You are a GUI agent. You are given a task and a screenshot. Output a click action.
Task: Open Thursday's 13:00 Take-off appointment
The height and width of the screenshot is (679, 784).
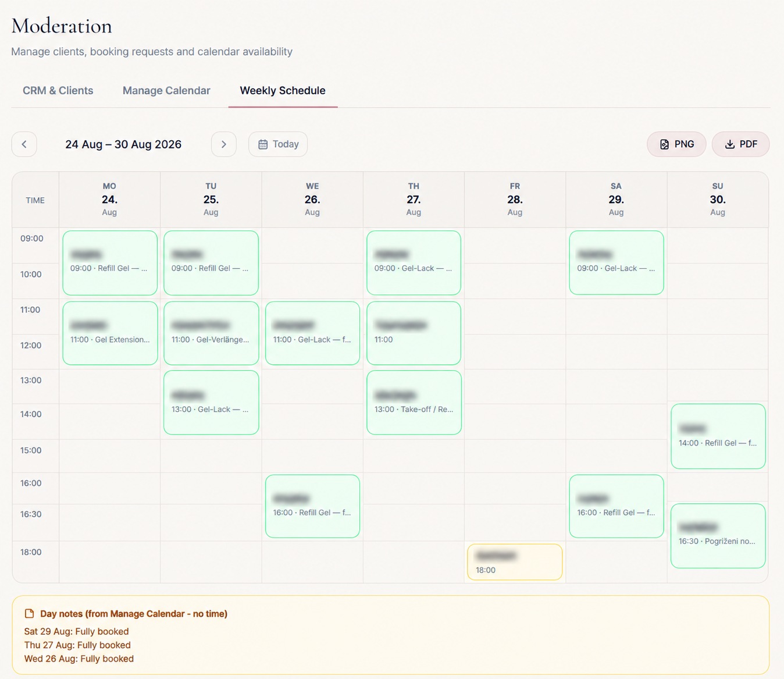[414, 403]
